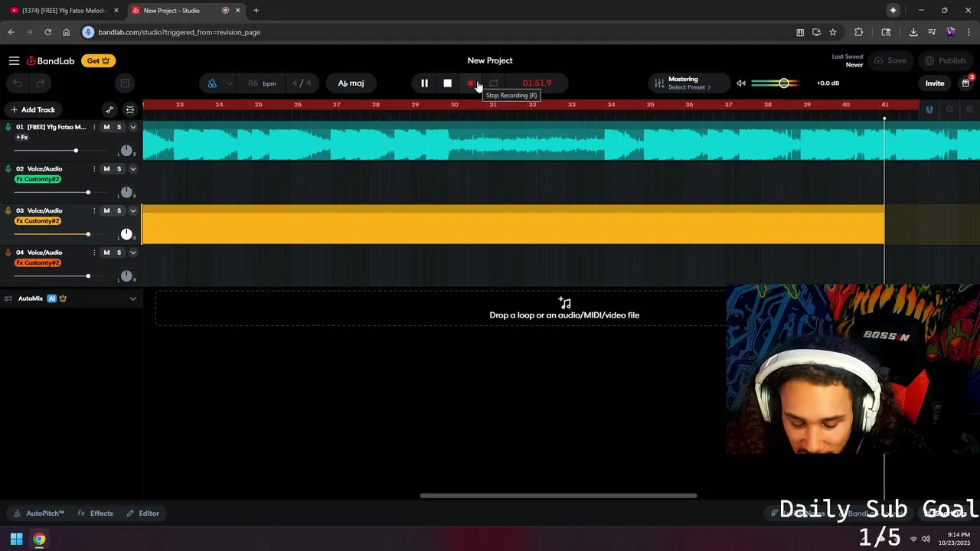Open the automation curve tool
This screenshot has height=551, width=980.
[x=109, y=109]
